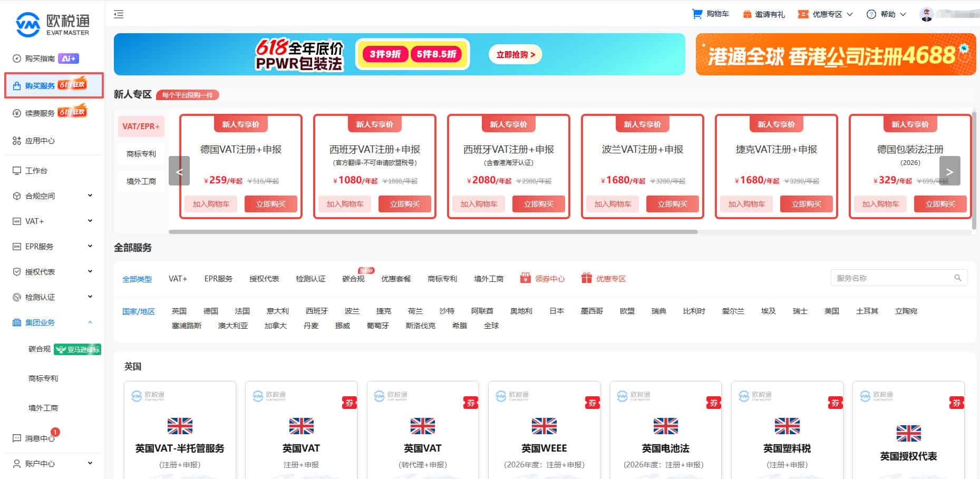Open 境外工商 in the sidebar
This screenshot has height=479, width=980.
pyautogui.click(x=43, y=408)
